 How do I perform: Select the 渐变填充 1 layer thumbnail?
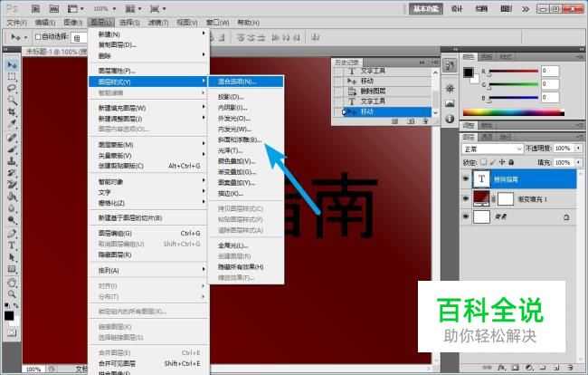(x=481, y=198)
